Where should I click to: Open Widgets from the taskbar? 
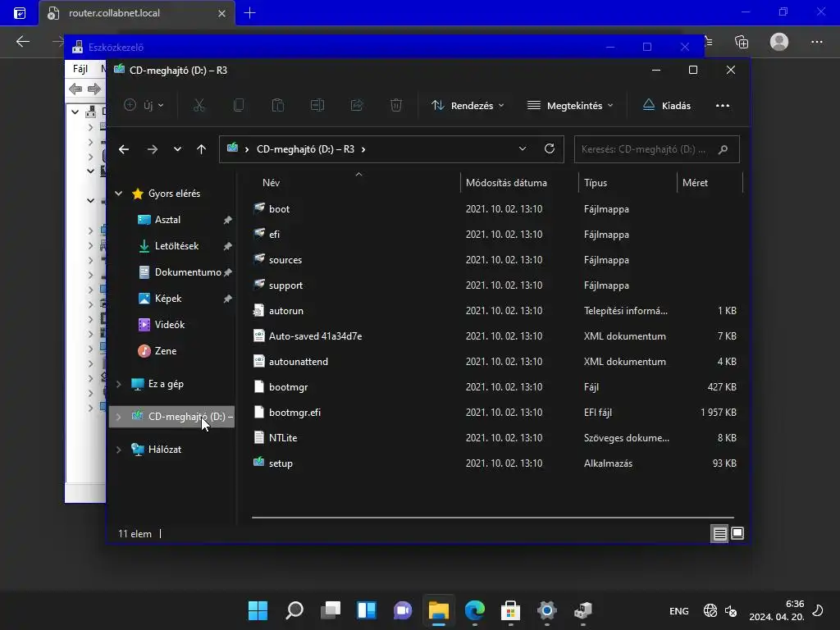coord(367,610)
